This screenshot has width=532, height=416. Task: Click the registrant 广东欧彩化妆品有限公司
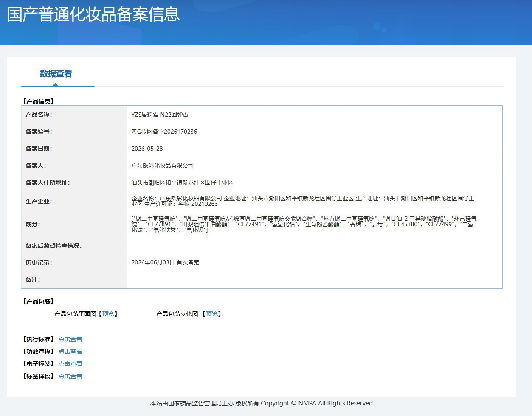point(163,166)
